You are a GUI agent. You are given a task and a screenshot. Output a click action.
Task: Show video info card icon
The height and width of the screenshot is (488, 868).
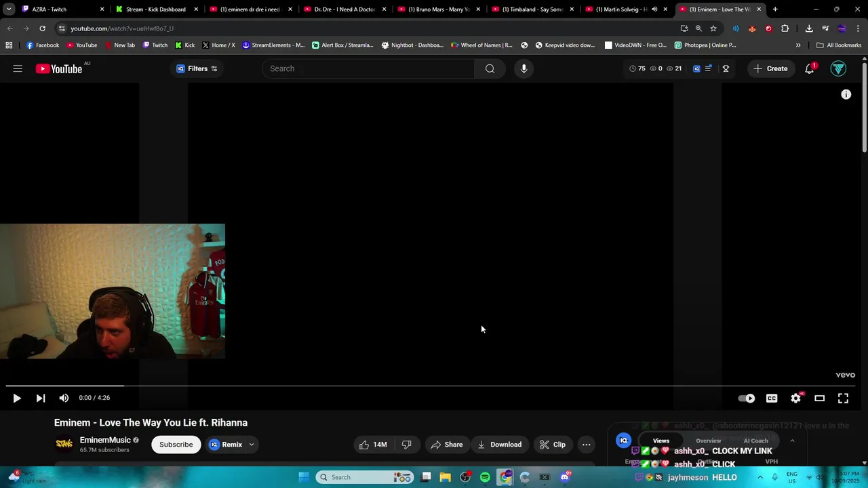846,94
